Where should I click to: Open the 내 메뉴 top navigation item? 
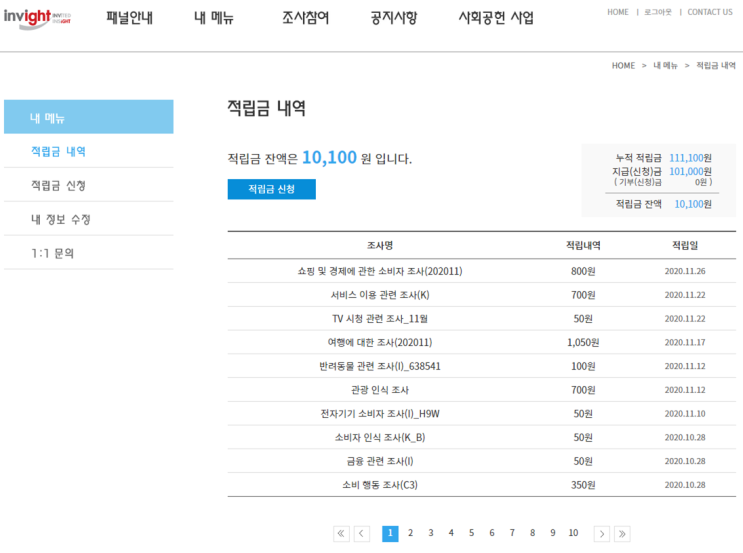214,18
